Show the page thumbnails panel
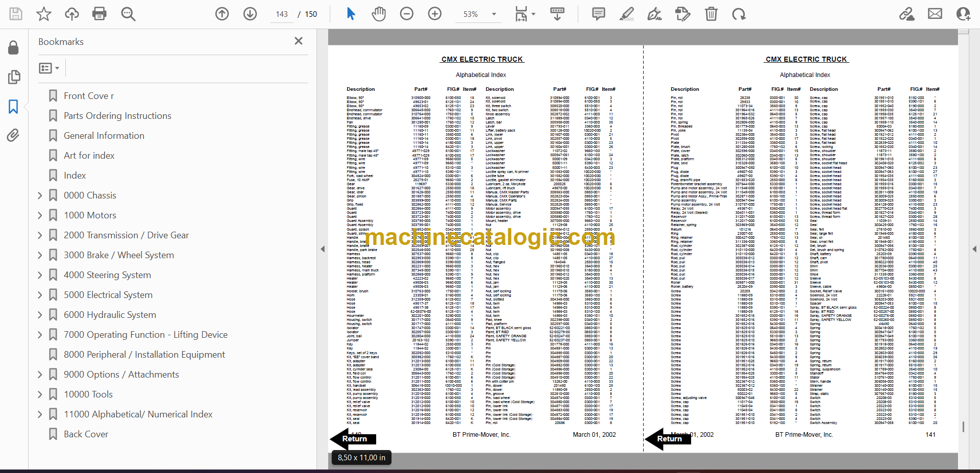This screenshot has height=473, width=980. (x=14, y=77)
